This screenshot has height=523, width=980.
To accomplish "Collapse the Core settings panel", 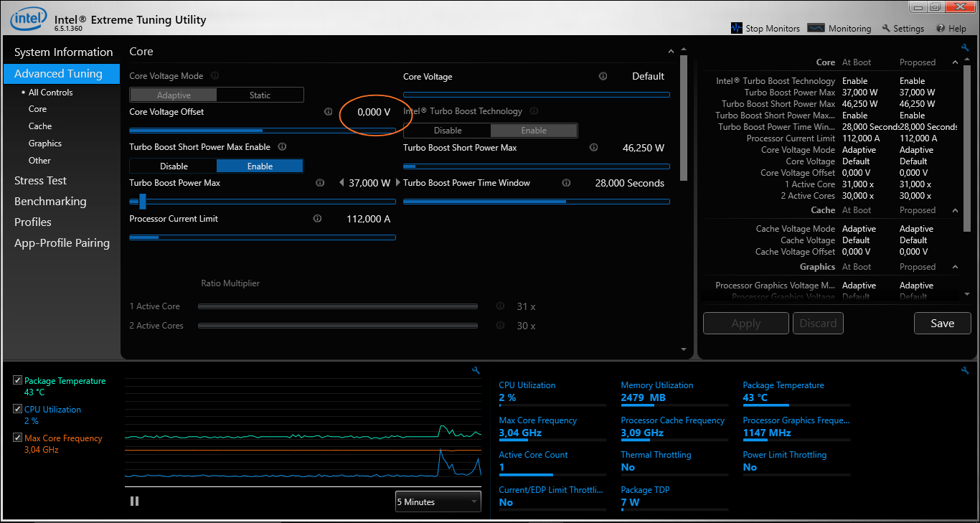I will click(x=671, y=52).
